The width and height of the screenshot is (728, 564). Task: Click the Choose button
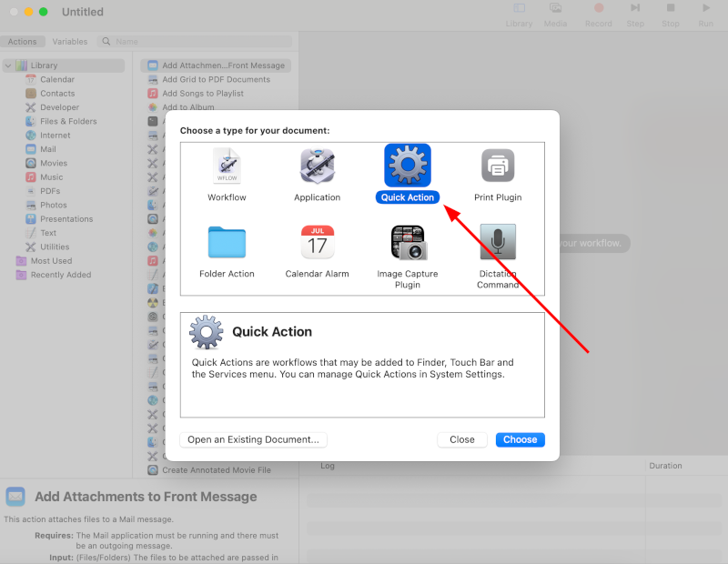tap(520, 439)
